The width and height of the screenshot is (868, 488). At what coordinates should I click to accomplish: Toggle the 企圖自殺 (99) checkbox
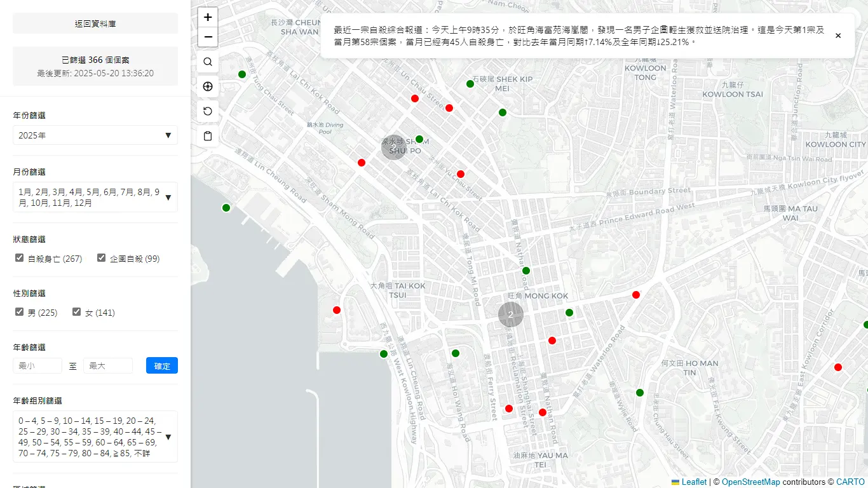pos(101,258)
